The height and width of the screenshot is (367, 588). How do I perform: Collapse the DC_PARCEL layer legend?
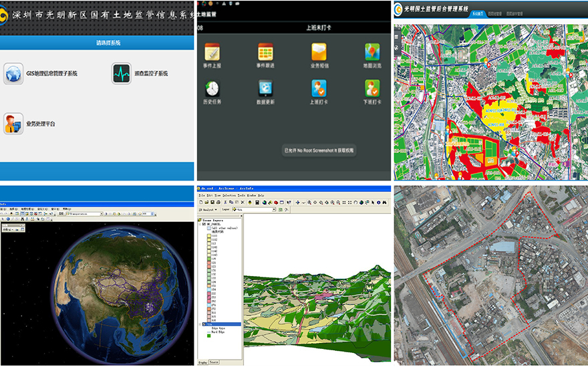click(200, 224)
